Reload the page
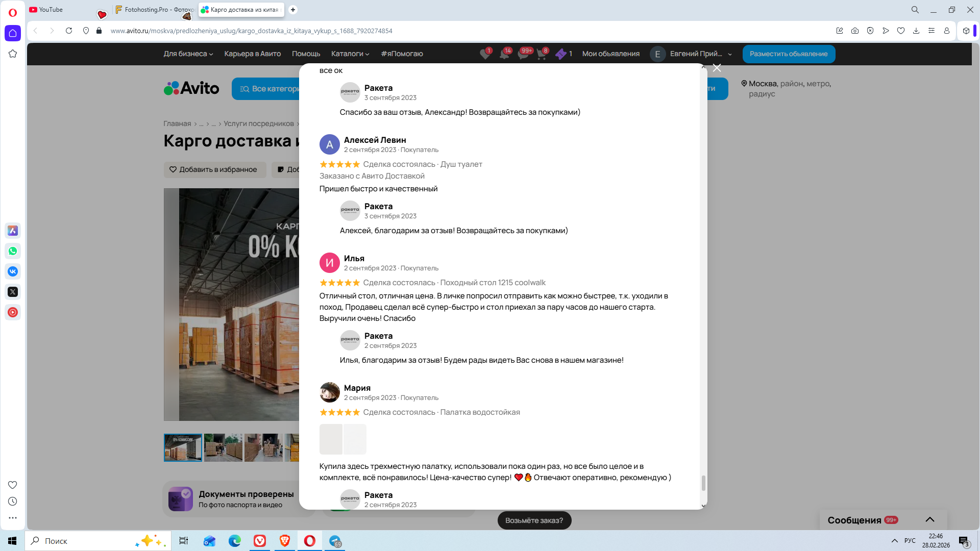980x551 pixels. pyautogui.click(x=69, y=31)
